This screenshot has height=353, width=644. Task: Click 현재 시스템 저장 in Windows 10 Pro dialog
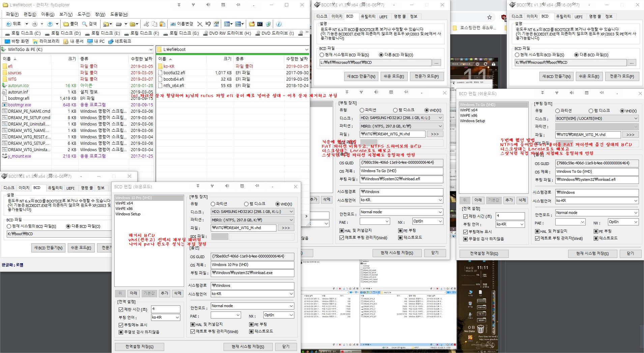(248, 347)
